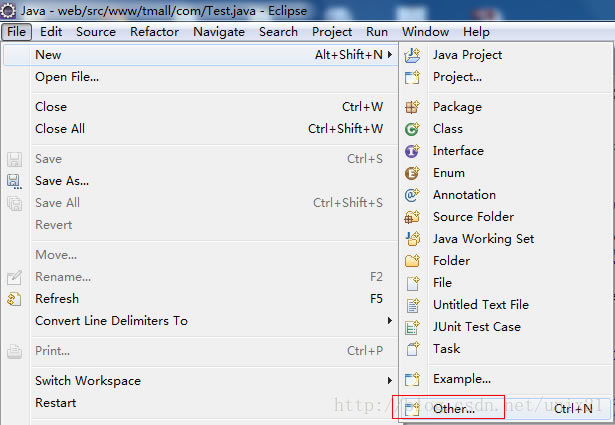The width and height of the screenshot is (615, 425).
Task: Create a new Annotation
Action: pos(506,194)
